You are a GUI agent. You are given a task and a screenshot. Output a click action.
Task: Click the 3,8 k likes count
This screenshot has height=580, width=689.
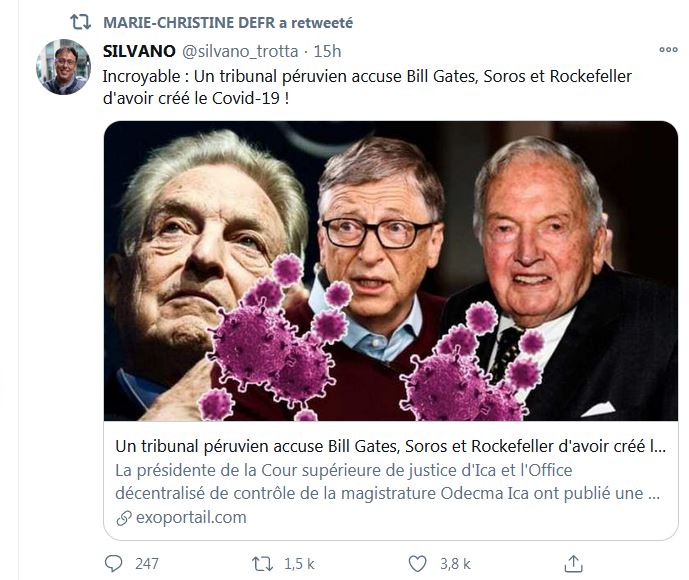[x=455, y=563]
